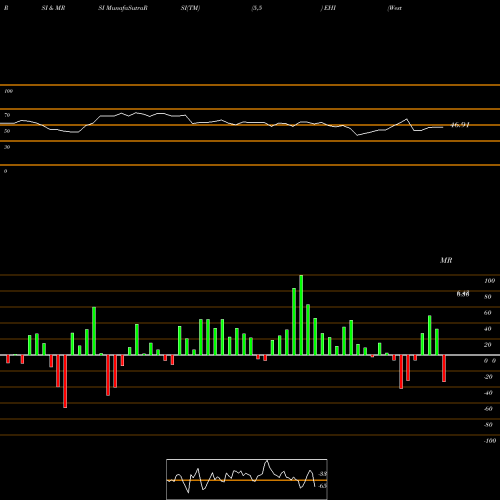Click the MR right-axis label -40

coord(488,393)
